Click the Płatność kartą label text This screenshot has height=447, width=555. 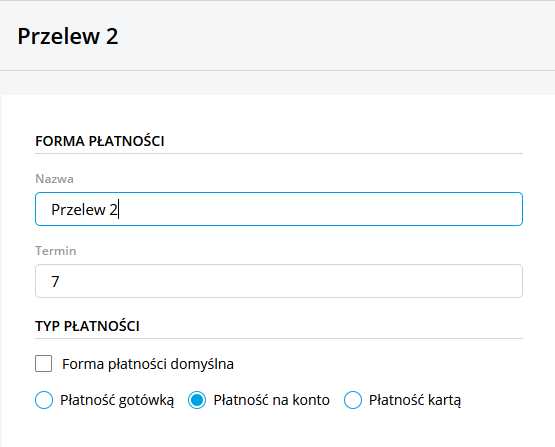pos(415,400)
